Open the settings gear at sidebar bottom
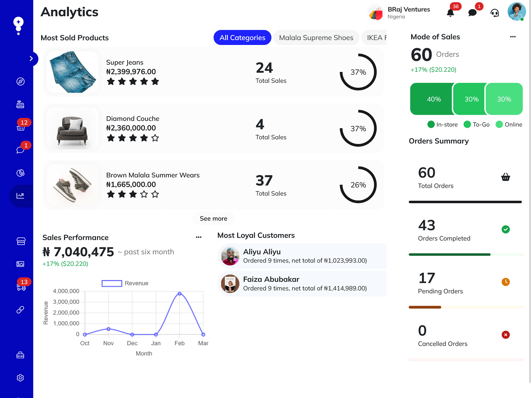This screenshot has height=398, width=532. click(x=20, y=378)
